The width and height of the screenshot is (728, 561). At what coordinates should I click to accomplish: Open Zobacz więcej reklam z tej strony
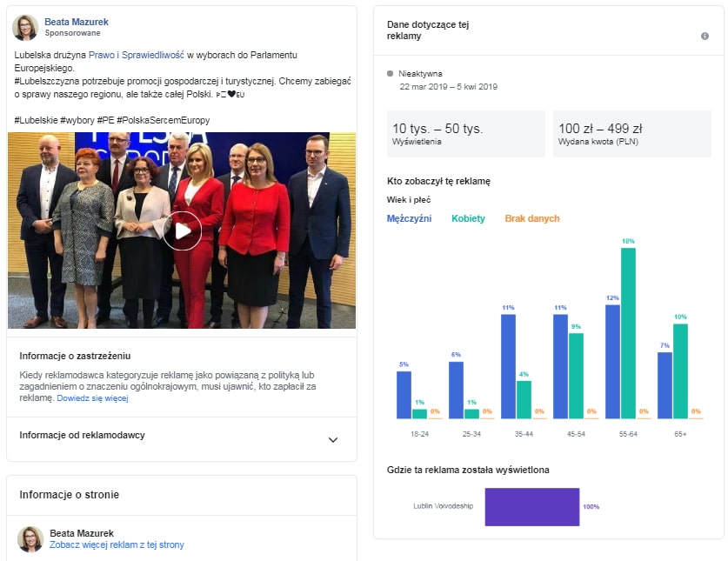coord(117,544)
